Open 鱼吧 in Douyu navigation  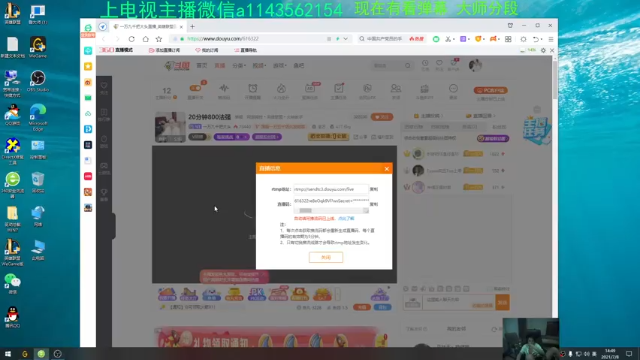[x=299, y=65]
